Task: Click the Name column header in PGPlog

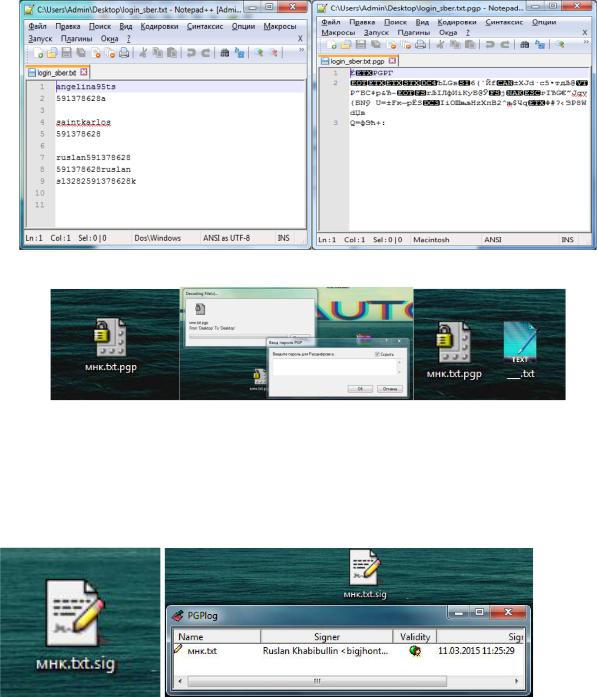Action: pyautogui.click(x=217, y=637)
